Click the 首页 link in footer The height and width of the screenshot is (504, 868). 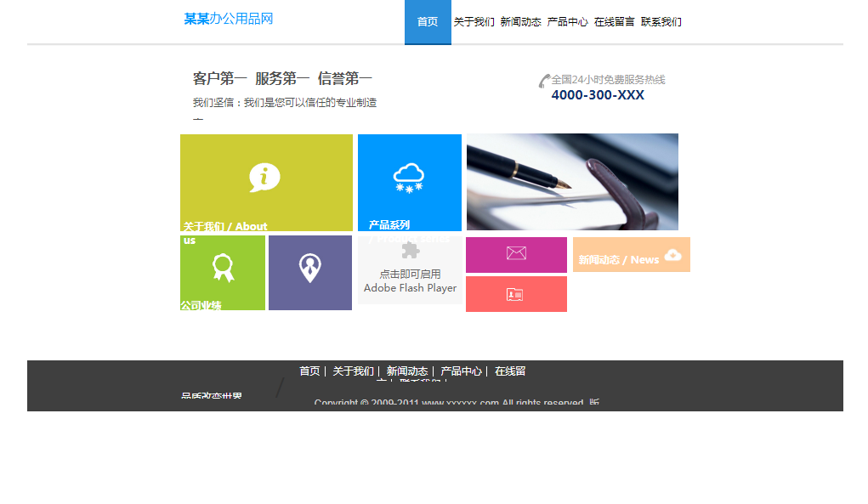coord(309,371)
